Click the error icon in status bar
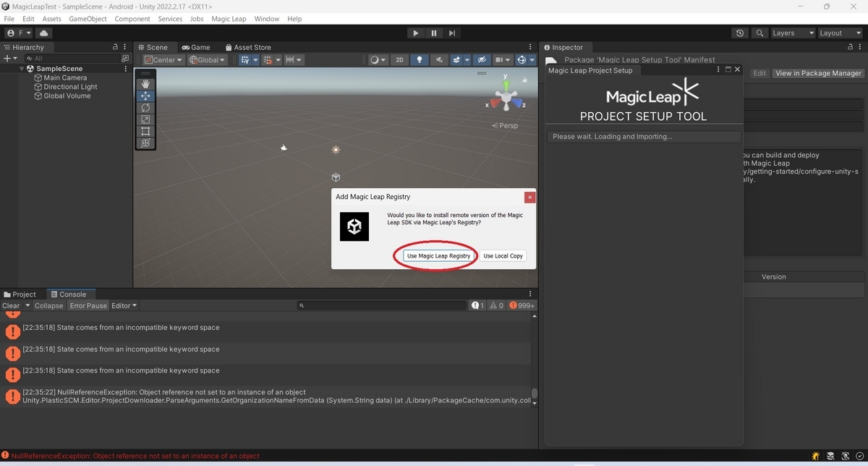 pyautogui.click(x=5, y=456)
